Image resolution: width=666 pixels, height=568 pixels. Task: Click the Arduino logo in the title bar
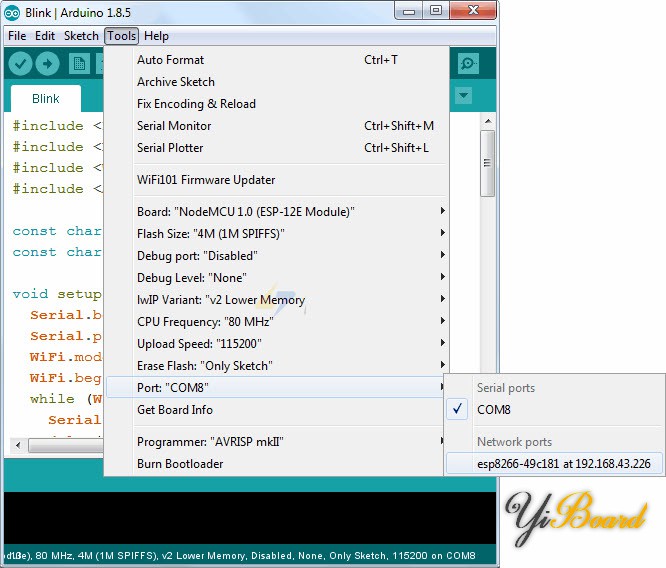click(x=12, y=13)
